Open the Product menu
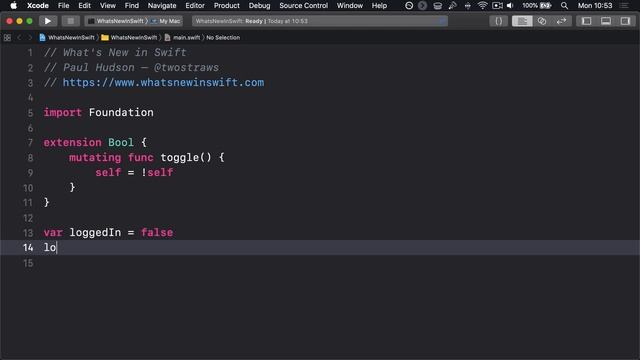The width and height of the screenshot is (640, 360). [x=227, y=5]
